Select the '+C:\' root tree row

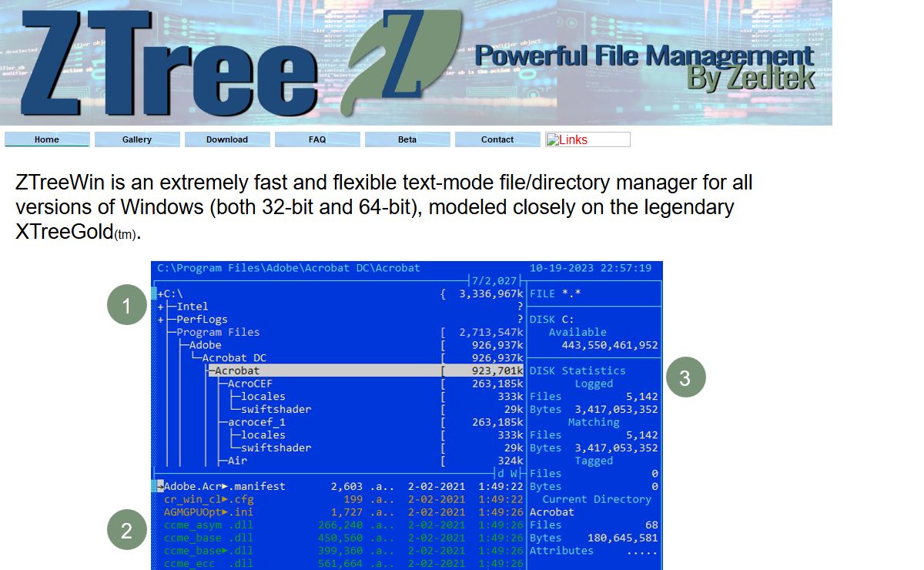(x=339, y=293)
